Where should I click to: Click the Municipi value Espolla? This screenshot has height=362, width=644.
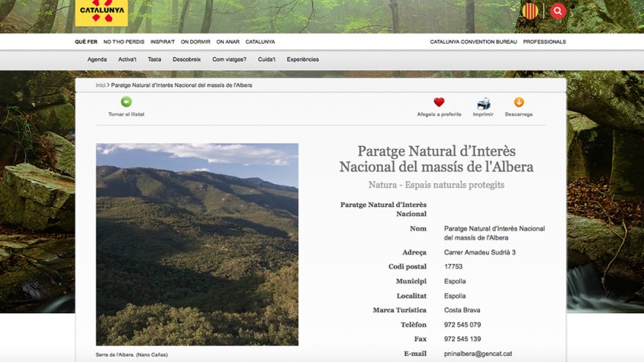coord(455,282)
